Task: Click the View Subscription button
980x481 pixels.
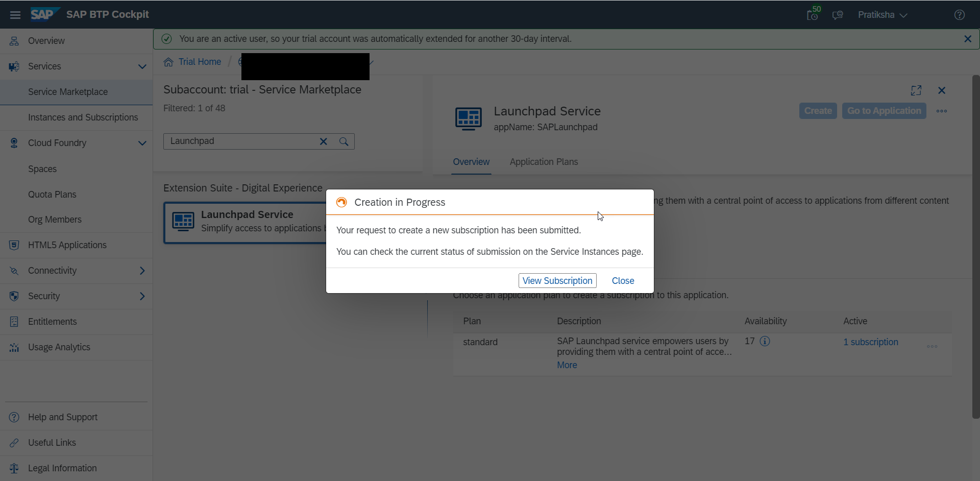Action: point(557,281)
